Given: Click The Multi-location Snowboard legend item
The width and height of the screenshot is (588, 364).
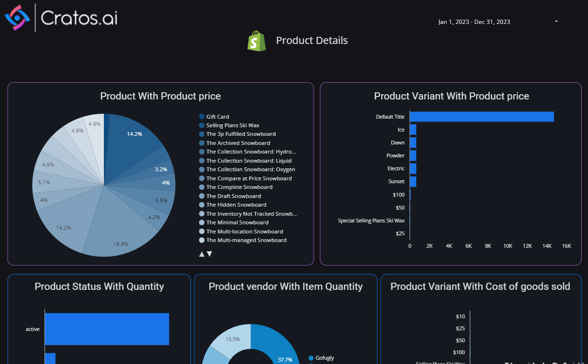Looking at the screenshot, I should click(x=241, y=232).
